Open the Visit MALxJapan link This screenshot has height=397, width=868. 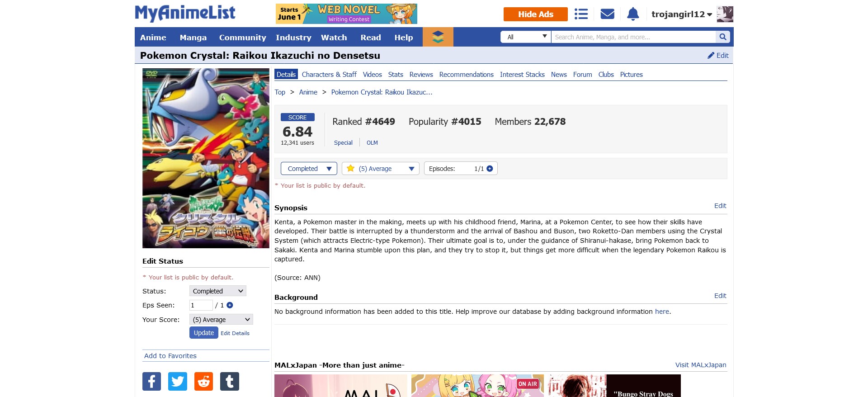[x=701, y=365]
